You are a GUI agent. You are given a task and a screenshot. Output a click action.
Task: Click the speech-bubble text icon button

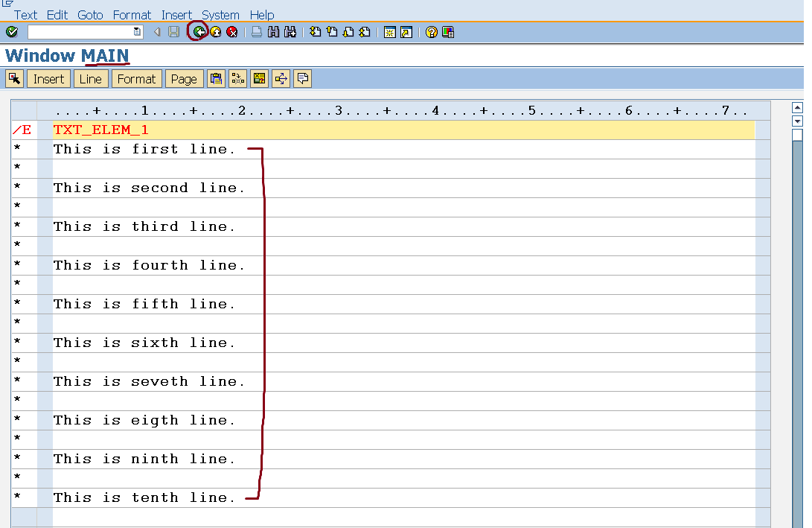coord(303,79)
